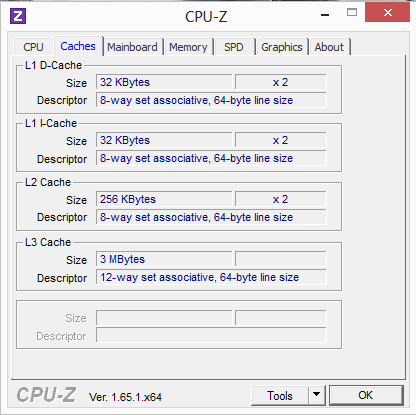The height and width of the screenshot is (415, 416).
Task: Click the L1 I-Cache x 2 count field
Action: coord(281,140)
